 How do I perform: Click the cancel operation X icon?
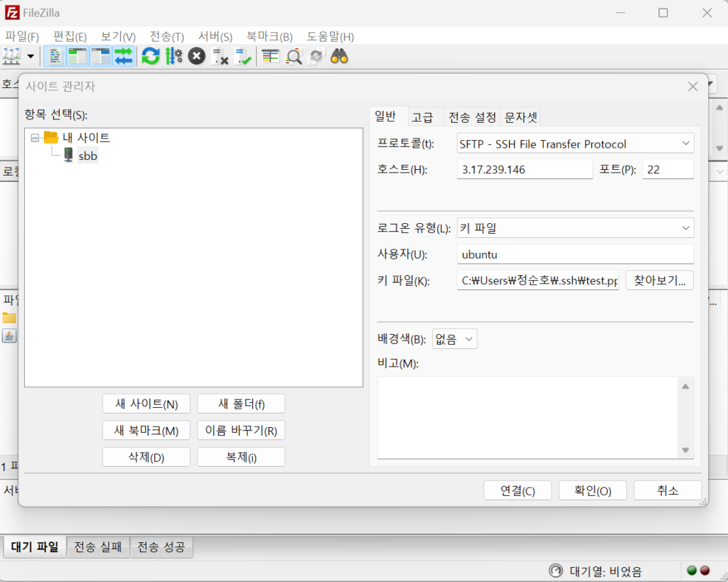point(197,56)
